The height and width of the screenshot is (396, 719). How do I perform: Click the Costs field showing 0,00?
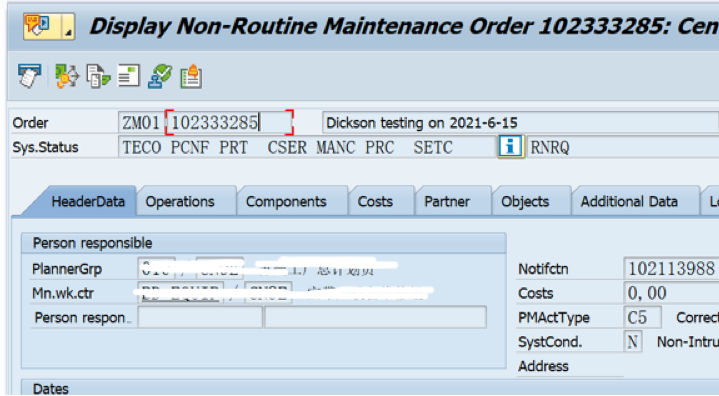point(671,293)
